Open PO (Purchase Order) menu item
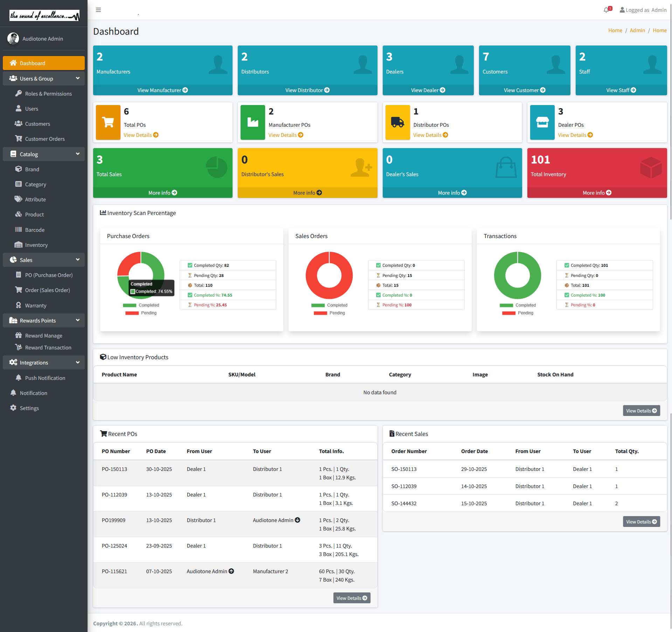This screenshot has height=632, width=672. coord(44,275)
